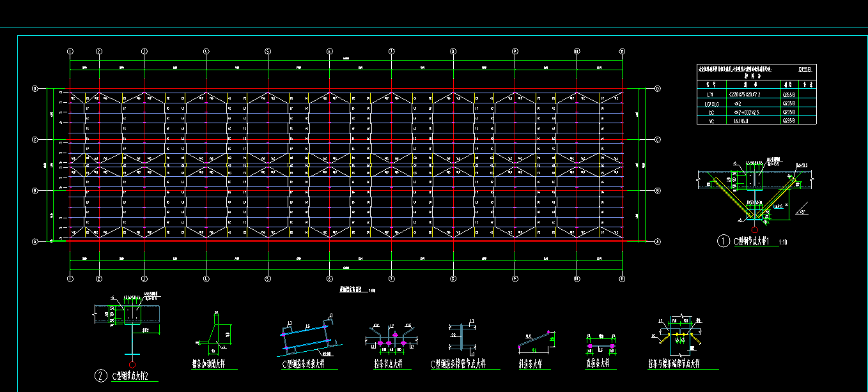This screenshot has height=392, width=868.
Task: Click bottom axis bubble 1 below the plan
Action: click(70, 278)
